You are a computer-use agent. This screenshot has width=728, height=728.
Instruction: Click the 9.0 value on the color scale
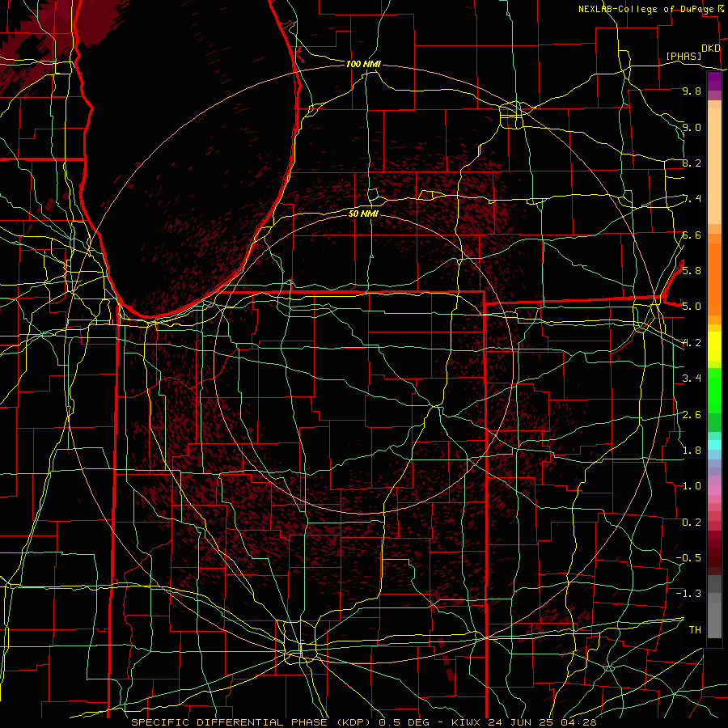[x=692, y=127]
